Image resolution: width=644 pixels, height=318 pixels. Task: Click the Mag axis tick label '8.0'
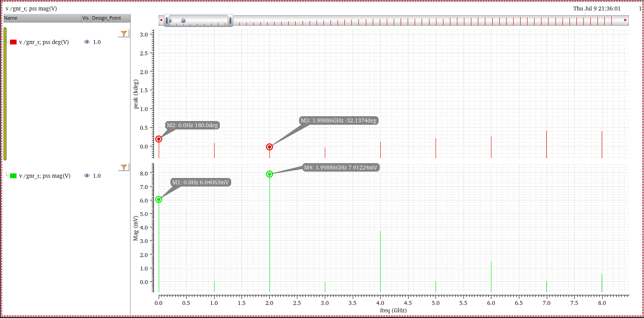coord(144,173)
